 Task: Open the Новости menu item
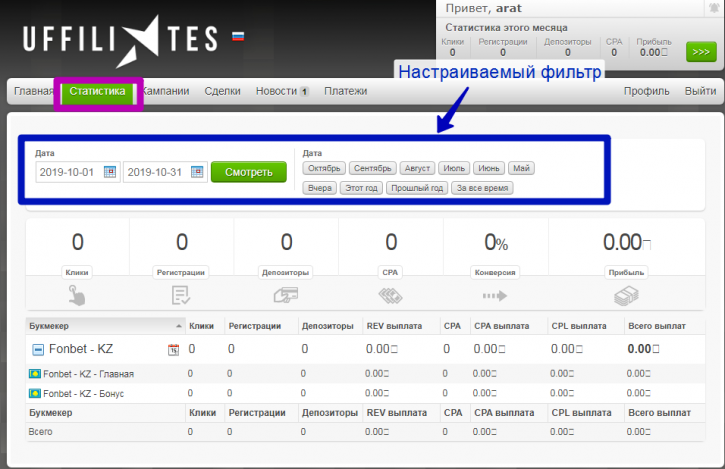pos(276,91)
